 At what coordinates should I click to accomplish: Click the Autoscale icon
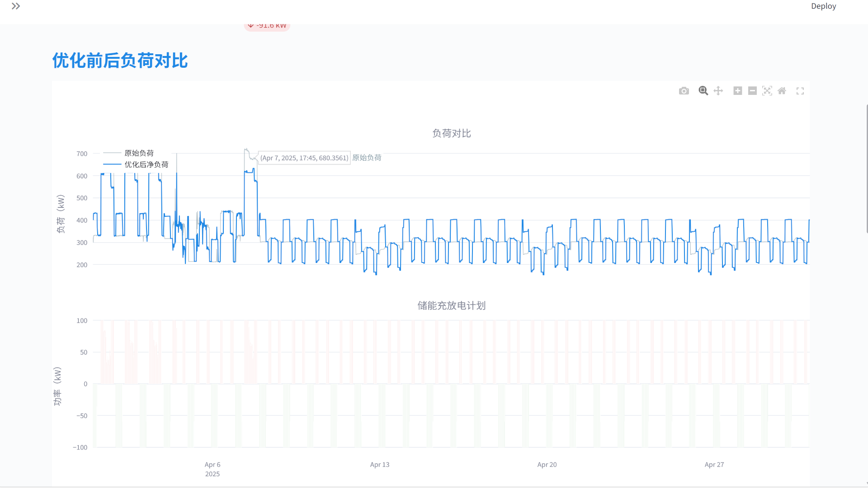767,91
